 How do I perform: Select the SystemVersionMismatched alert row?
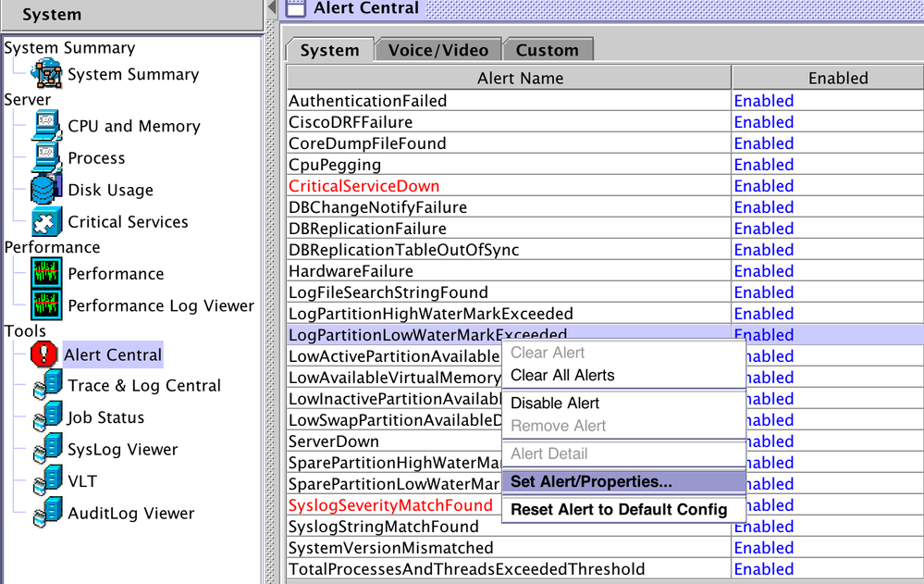click(509, 547)
